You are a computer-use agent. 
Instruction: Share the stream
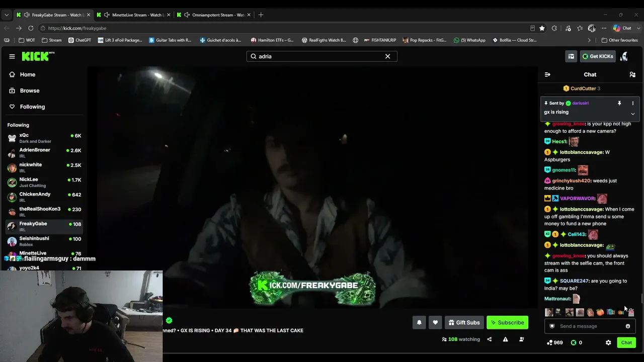click(489, 339)
